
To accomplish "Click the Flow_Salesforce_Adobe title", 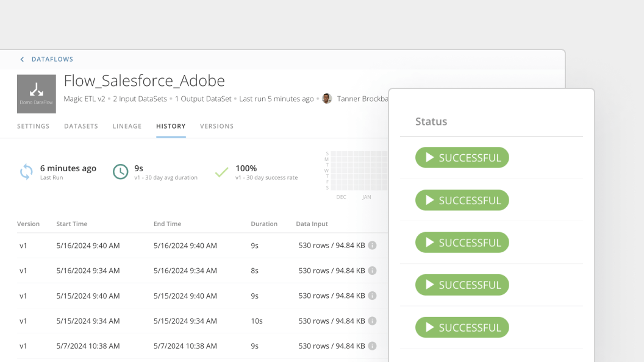I will click(144, 81).
